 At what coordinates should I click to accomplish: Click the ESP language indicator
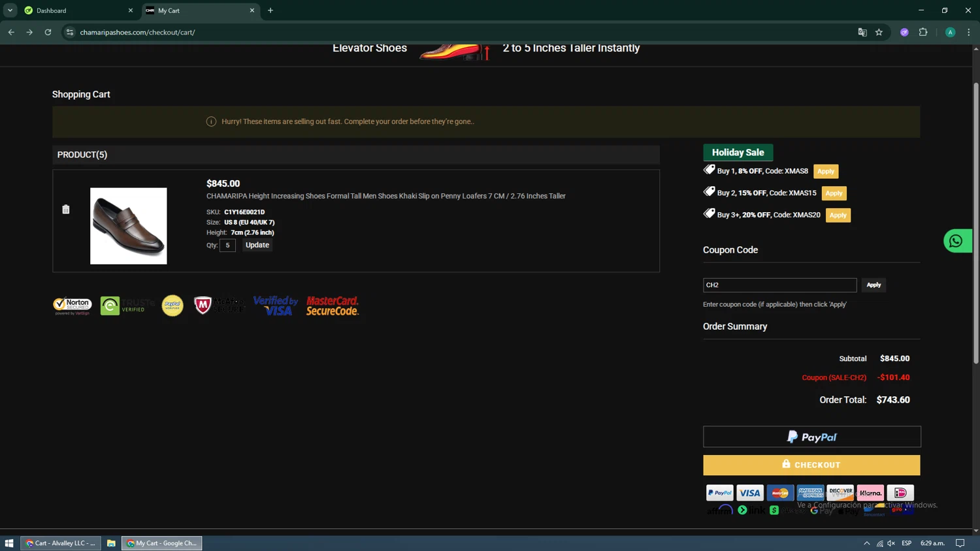point(907,543)
